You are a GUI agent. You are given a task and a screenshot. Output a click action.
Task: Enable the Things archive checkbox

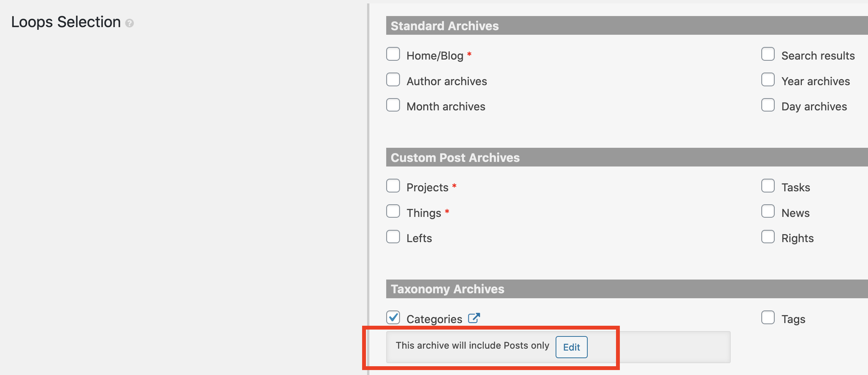click(x=393, y=211)
